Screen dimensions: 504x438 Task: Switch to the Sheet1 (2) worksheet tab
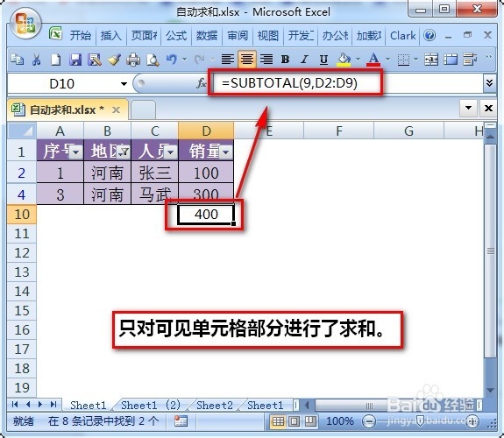tap(151, 406)
